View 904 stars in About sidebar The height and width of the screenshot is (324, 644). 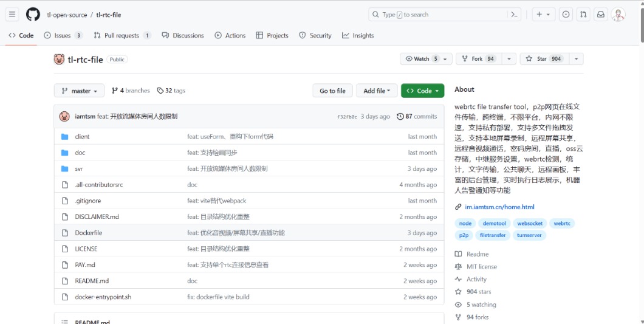click(479, 292)
